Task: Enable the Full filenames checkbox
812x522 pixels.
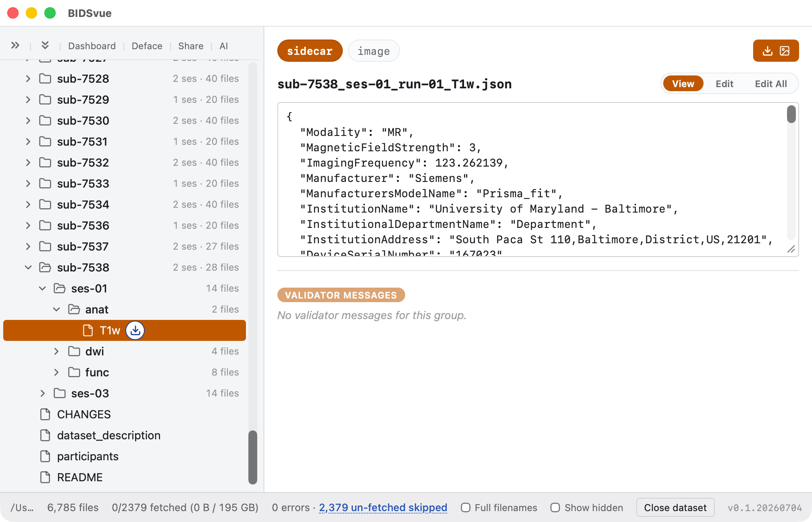Action: 466,507
